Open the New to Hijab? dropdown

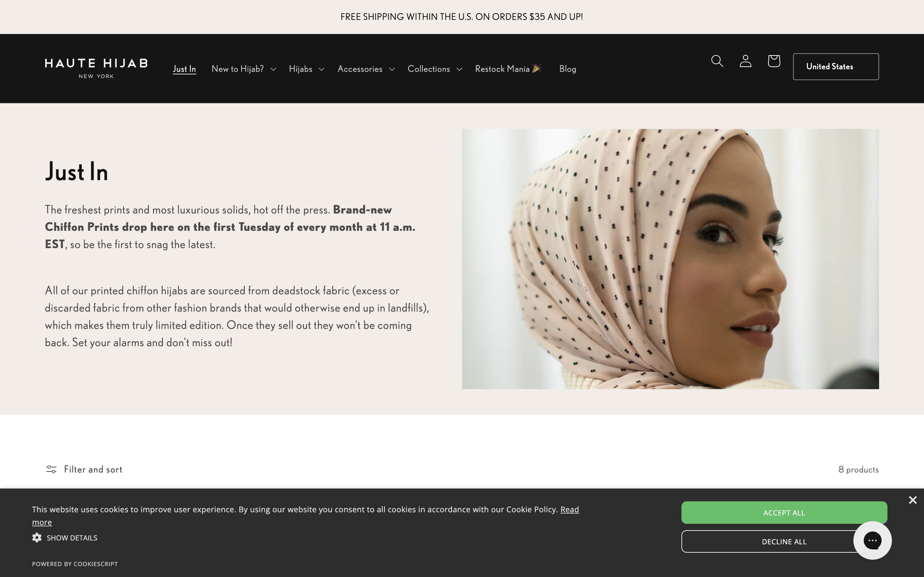(237, 69)
